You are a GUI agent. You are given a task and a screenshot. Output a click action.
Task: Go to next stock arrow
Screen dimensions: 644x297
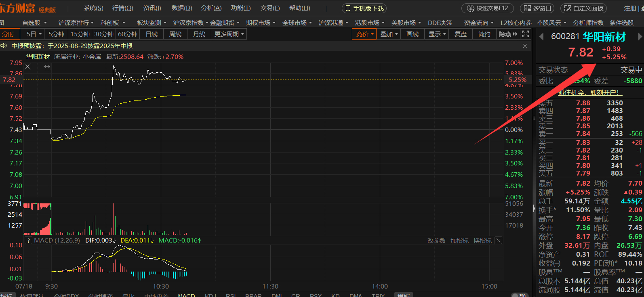(x=640, y=37)
